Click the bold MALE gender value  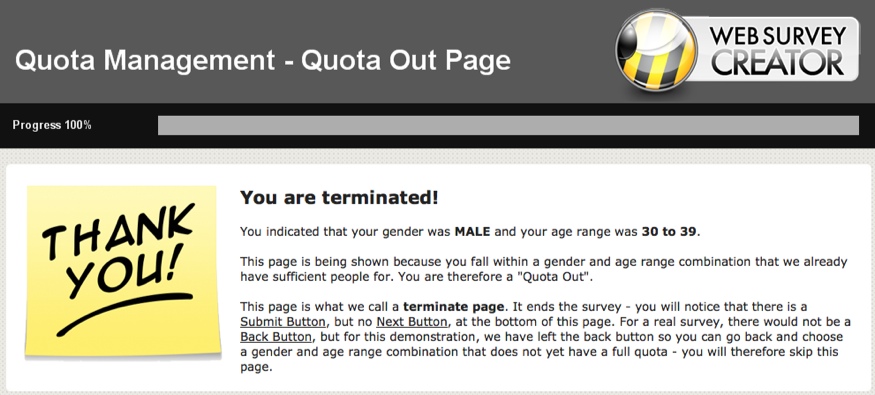click(472, 232)
